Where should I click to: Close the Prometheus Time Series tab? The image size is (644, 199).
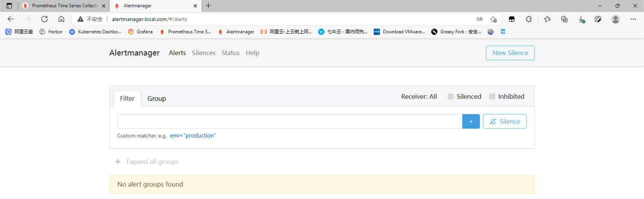click(103, 6)
